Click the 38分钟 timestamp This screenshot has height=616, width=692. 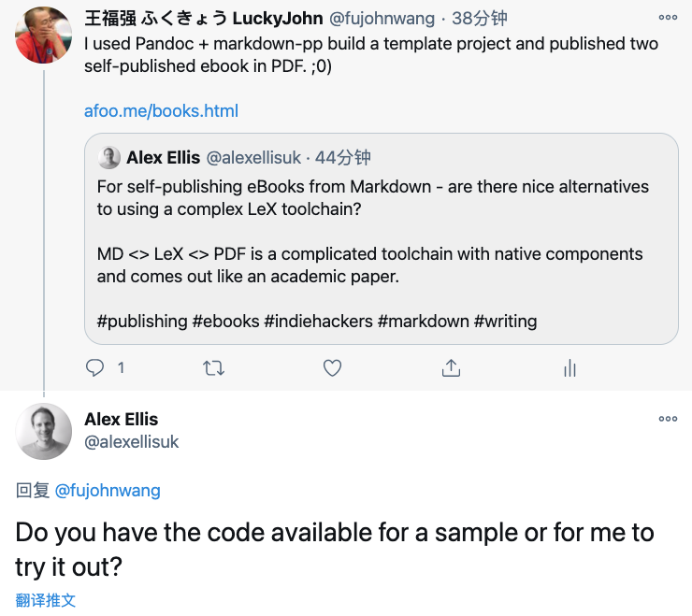[x=480, y=19]
